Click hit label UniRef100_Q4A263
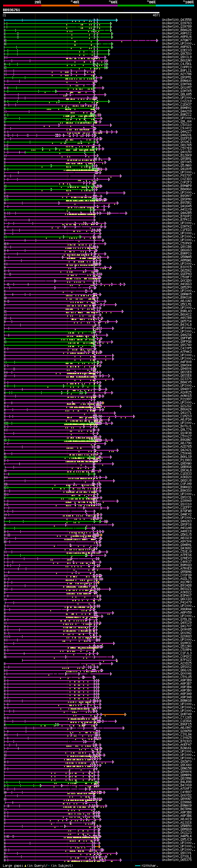 pyautogui.click(x=177, y=521)
